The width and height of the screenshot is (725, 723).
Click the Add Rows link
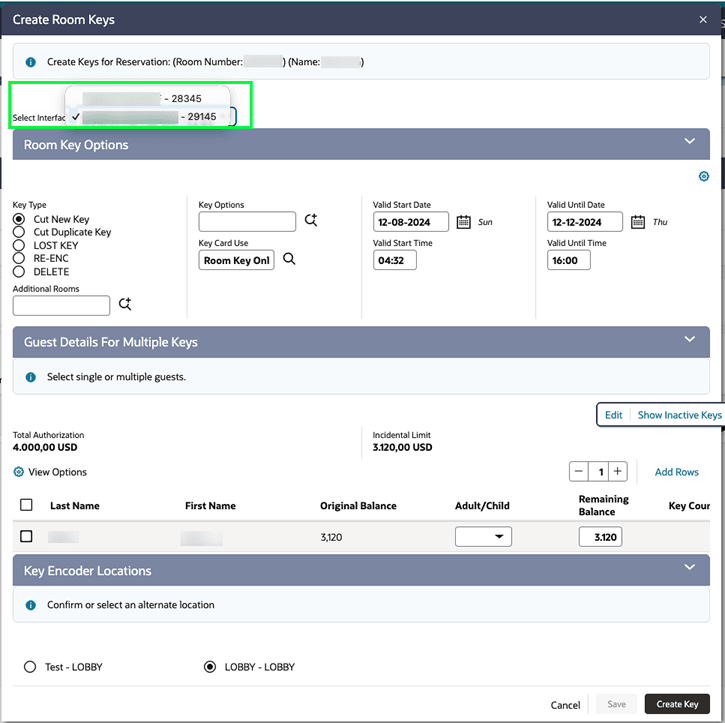(x=676, y=472)
